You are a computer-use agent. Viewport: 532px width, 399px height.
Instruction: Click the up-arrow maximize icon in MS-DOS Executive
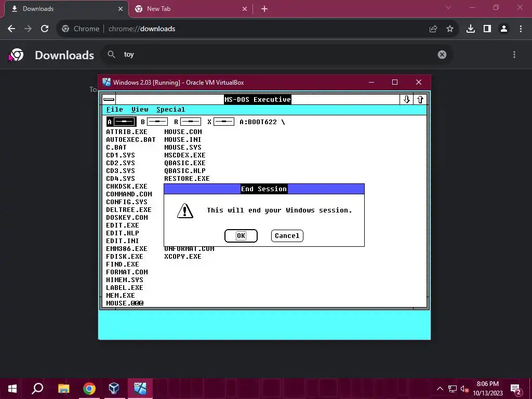[x=420, y=99]
